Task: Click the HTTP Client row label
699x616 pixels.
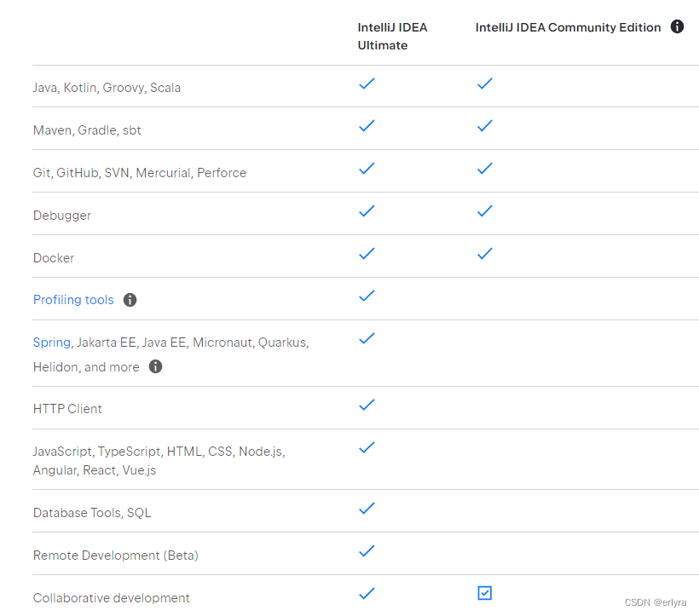Action: point(67,409)
